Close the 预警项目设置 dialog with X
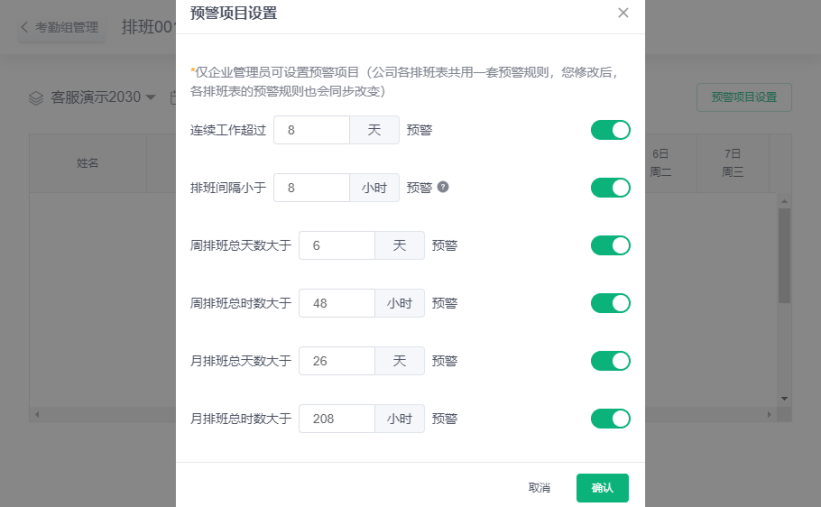The image size is (821, 507). (x=623, y=13)
